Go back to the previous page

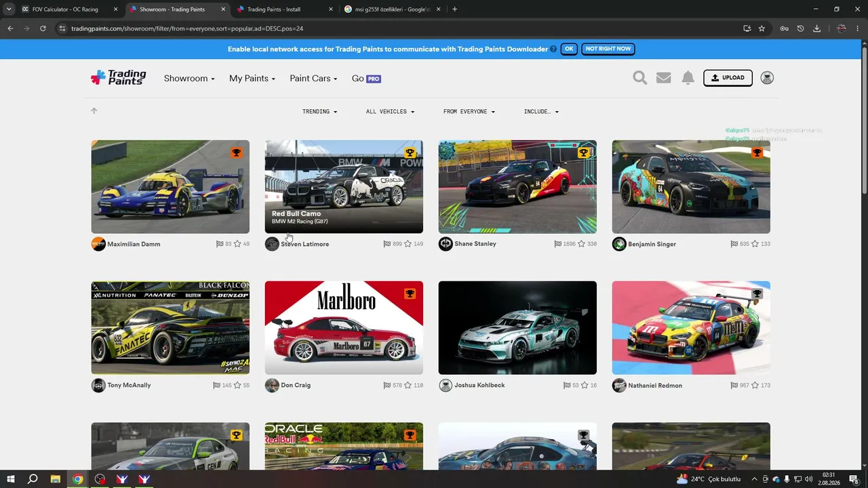(10, 28)
